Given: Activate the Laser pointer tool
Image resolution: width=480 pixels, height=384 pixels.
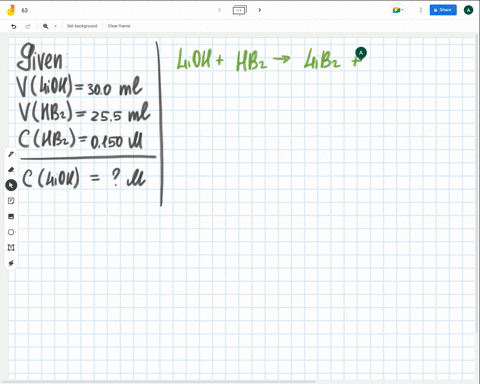Looking at the screenshot, I should pyautogui.click(x=11, y=263).
